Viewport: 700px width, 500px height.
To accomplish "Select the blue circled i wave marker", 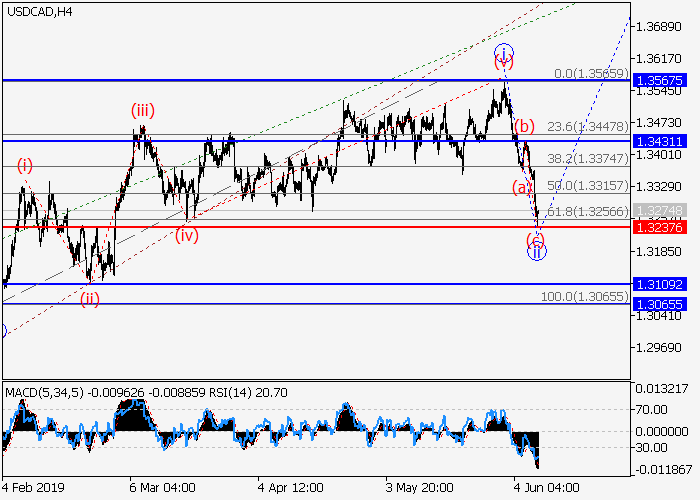I will pos(504,51).
